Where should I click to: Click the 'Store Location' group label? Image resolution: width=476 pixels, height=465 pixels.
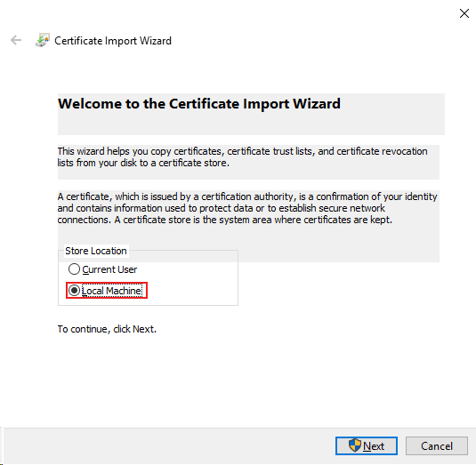tap(96, 251)
